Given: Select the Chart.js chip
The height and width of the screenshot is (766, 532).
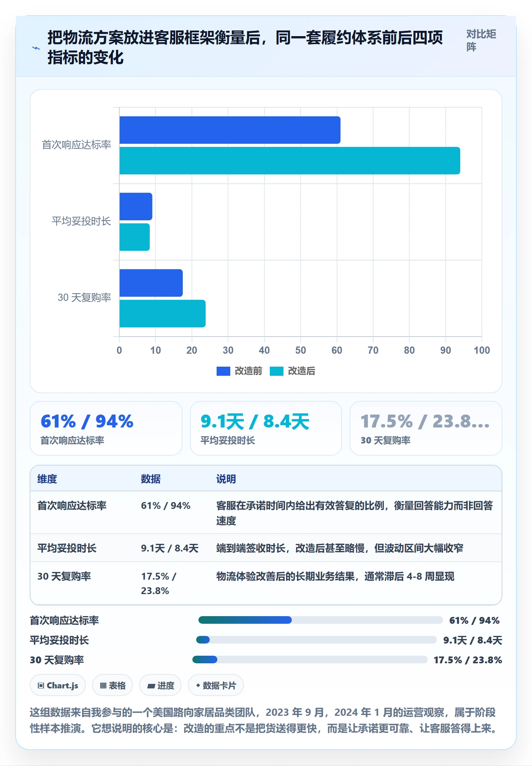Looking at the screenshot, I should click(58, 685).
